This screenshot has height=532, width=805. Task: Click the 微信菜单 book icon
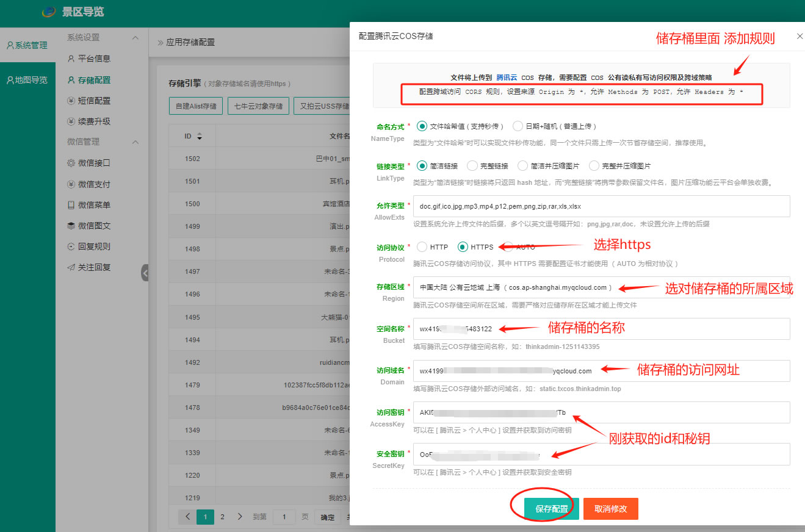[71, 205]
